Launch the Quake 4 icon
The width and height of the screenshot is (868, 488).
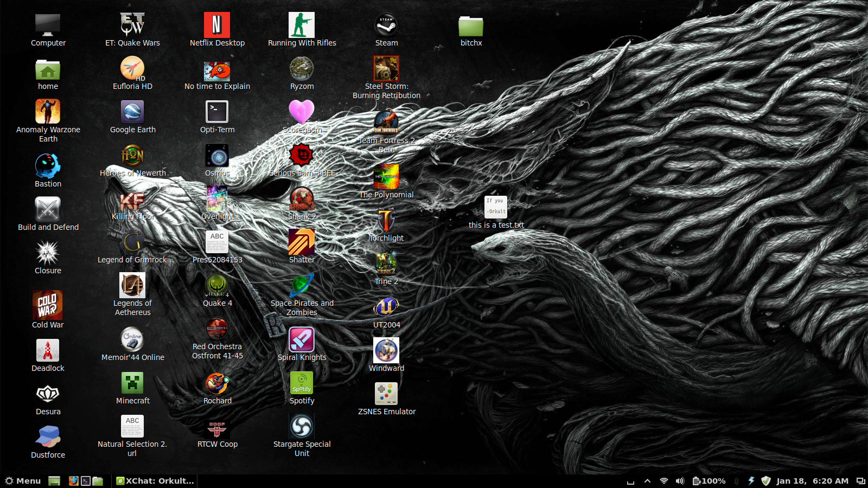pyautogui.click(x=217, y=285)
